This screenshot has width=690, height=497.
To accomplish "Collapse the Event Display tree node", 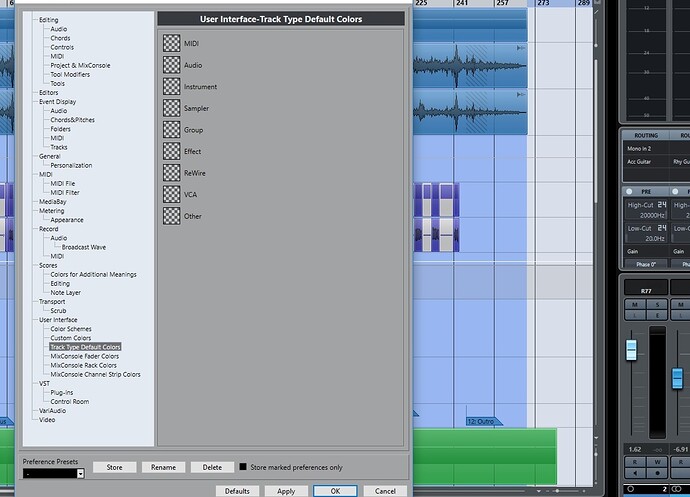I will click(x=57, y=102).
